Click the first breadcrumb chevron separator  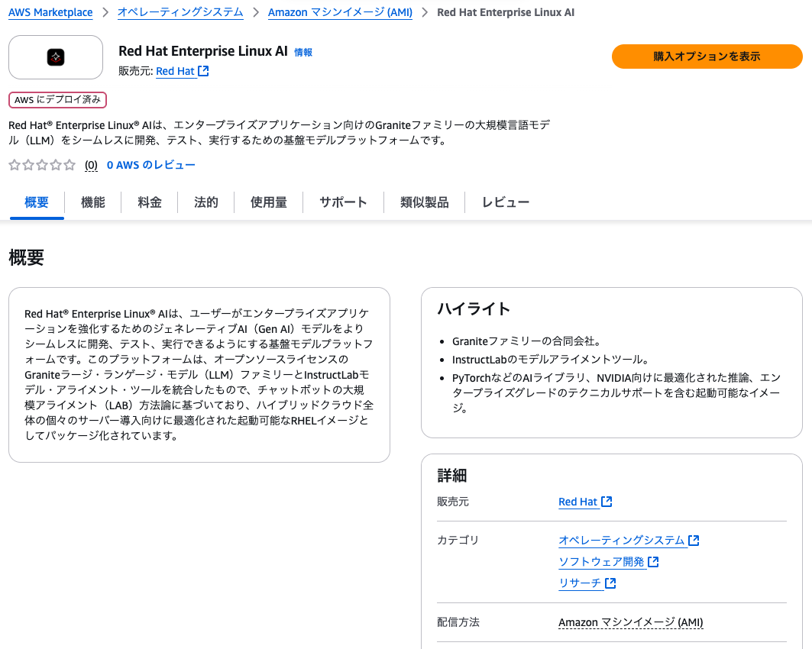click(x=105, y=12)
